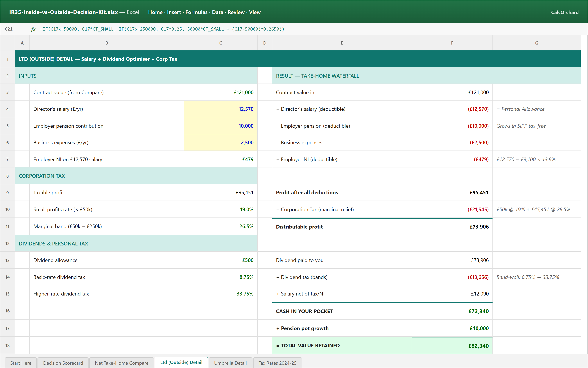This screenshot has height=368, width=588.
Task: Switch to the Umbrella Detail sheet tab
Action: coord(230,363)
